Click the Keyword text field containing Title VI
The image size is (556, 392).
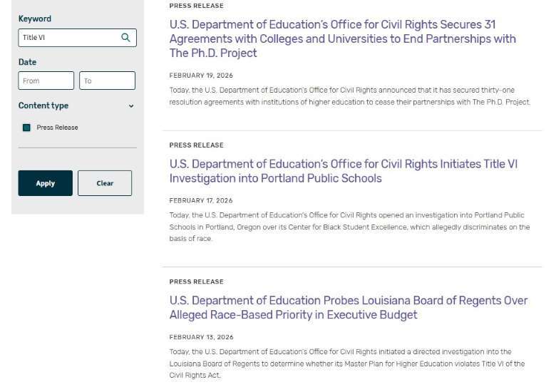coord(68,38)
